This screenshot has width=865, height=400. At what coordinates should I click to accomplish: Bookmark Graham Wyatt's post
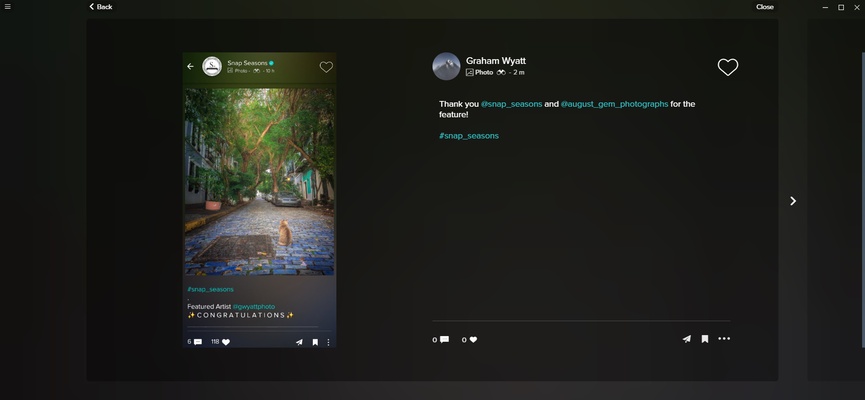704,339
